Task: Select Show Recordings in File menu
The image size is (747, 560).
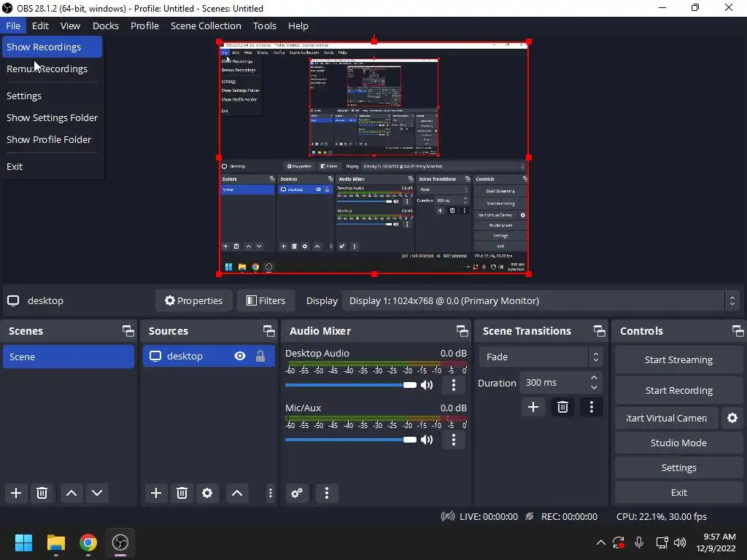Action: [52, 47]
